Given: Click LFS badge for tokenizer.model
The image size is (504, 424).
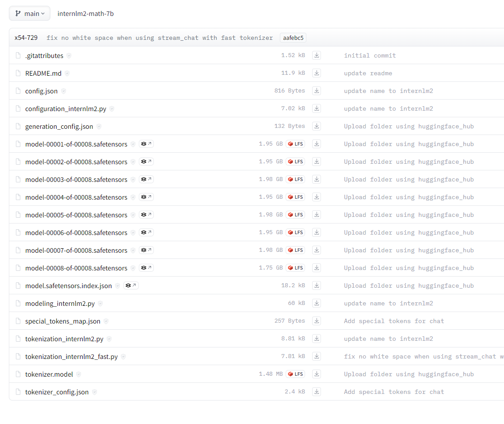Looking at the screenshot, I should point(295,374).
